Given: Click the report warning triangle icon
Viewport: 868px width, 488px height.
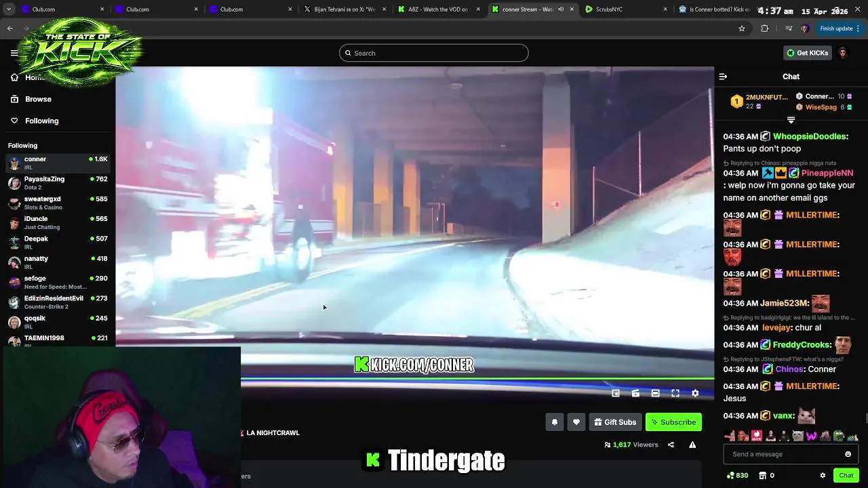Looking at the screenshot, I should click(692, 445).
